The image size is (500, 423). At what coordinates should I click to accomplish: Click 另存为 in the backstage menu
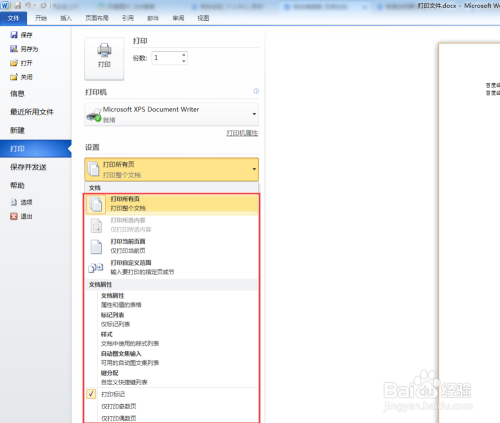coord(24,49)
